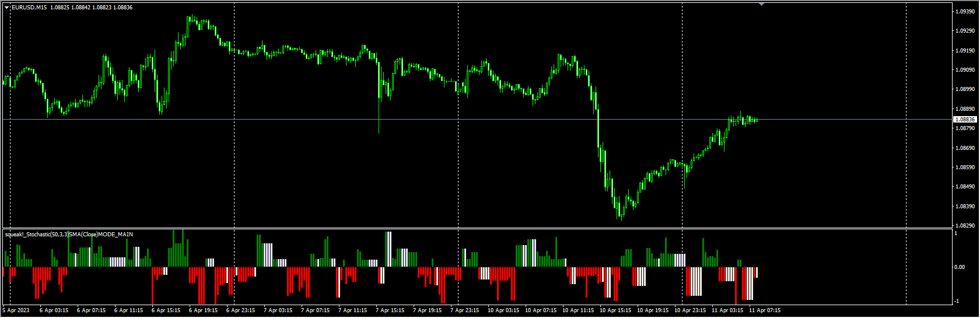
Task: Click the 1.08390 price axis label
Action: [965, 207]
